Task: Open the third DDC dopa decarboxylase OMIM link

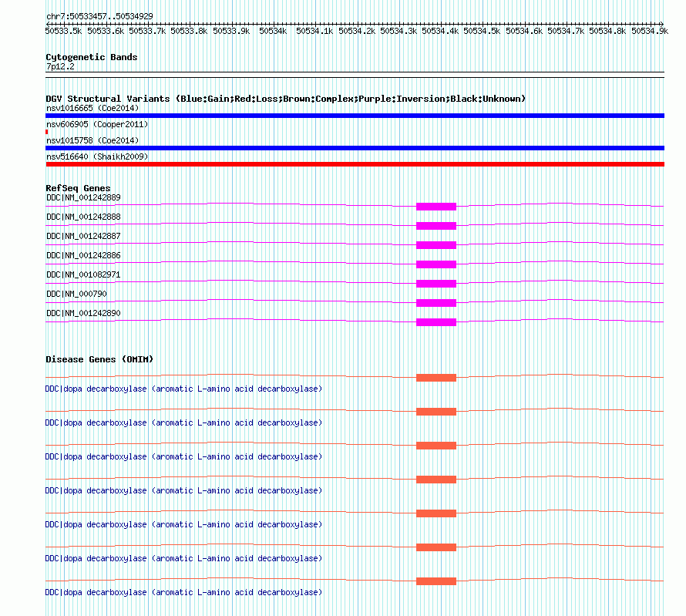Action: tap(183, 456)
